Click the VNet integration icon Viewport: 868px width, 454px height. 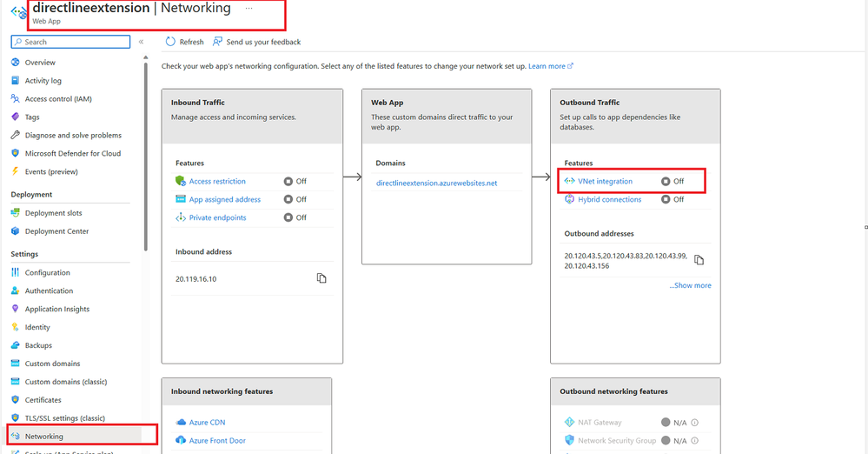pos(570,181)
